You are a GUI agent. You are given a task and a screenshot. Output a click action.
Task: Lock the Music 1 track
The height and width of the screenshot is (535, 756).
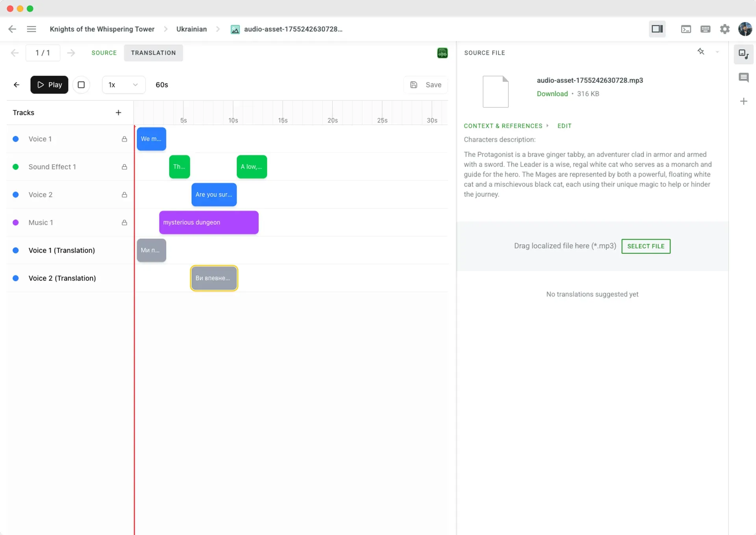(124, 223)
